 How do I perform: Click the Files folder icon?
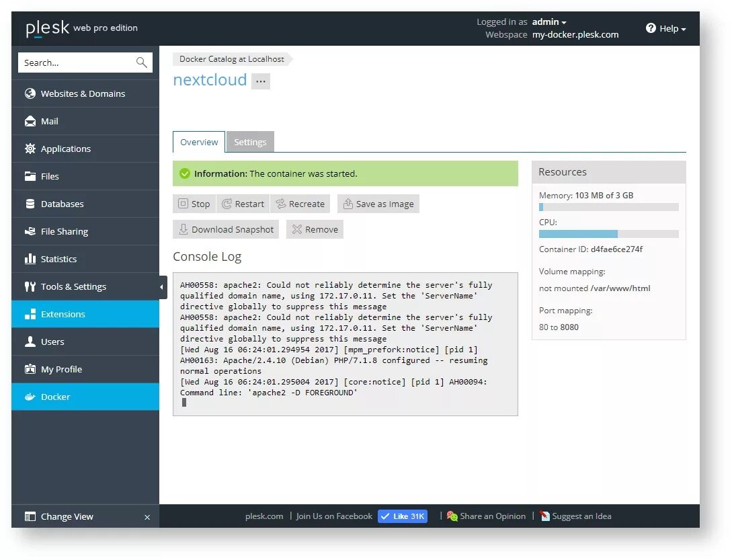pyautogui.click(x=30, y=176)
